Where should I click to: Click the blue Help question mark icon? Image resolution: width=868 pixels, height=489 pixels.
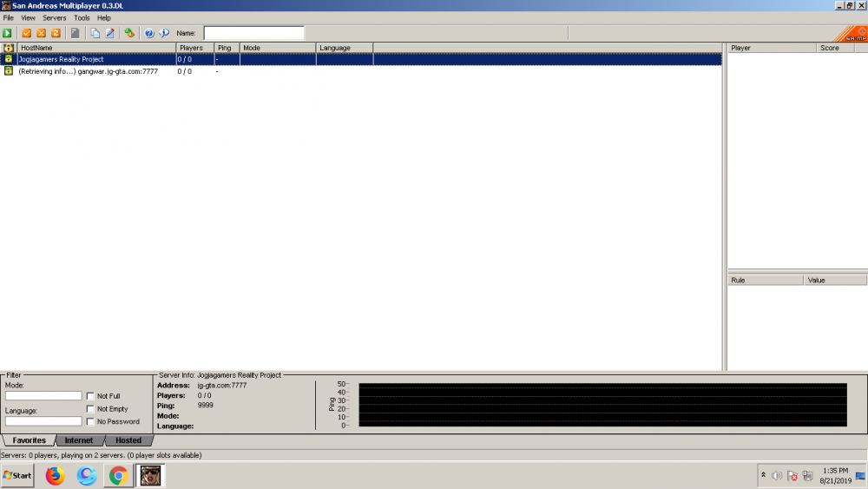pos(149,33)
